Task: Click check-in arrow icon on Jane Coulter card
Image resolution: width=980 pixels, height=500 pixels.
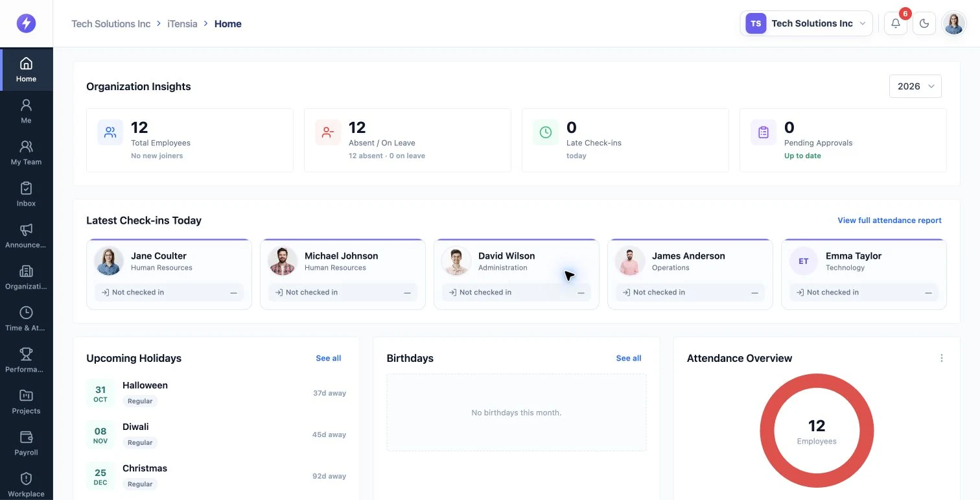Action: [x=106, y=292]
